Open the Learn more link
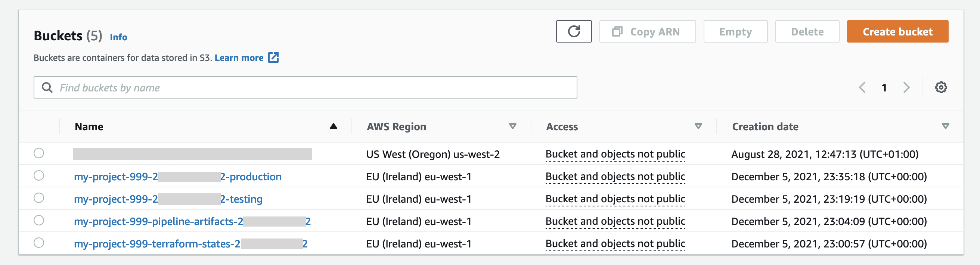 point(239,58)
